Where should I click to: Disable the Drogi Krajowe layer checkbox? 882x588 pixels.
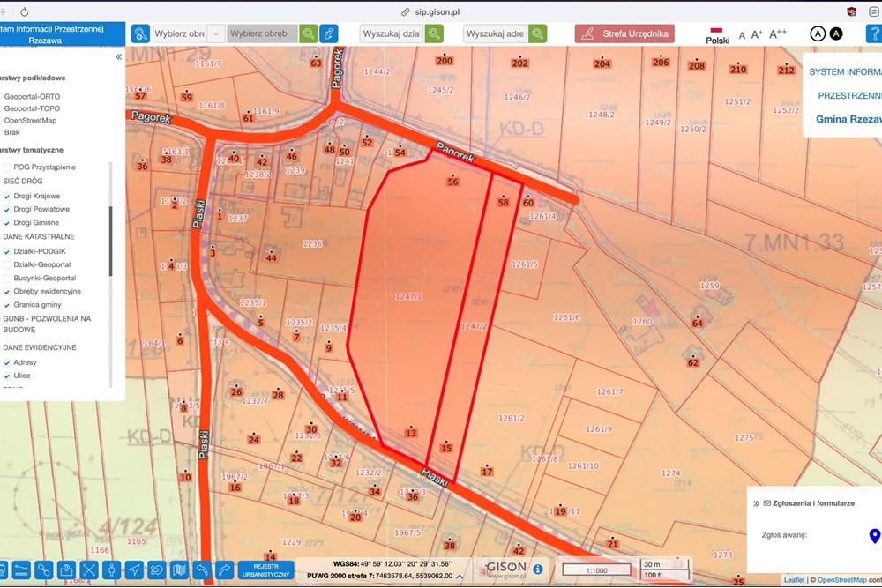pyautogui.click(x=7, y=196)
